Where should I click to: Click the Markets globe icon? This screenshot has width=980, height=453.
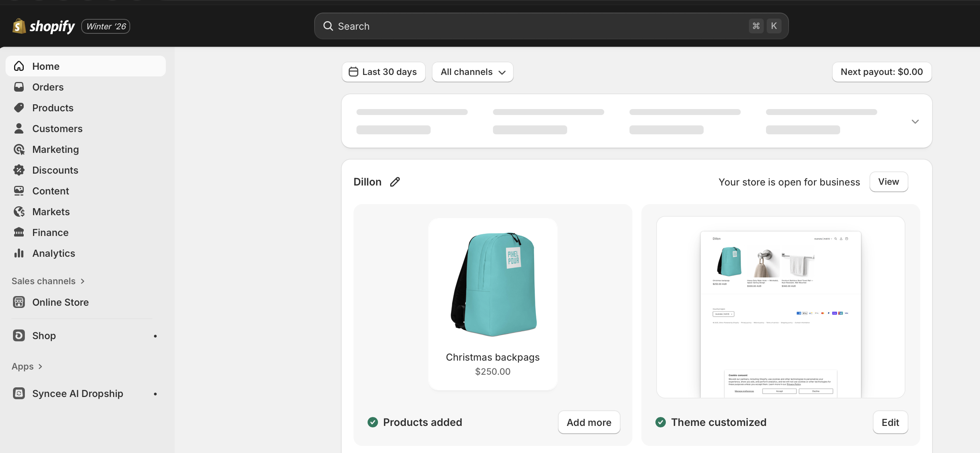pyautogui.click(x=19, y=211)
